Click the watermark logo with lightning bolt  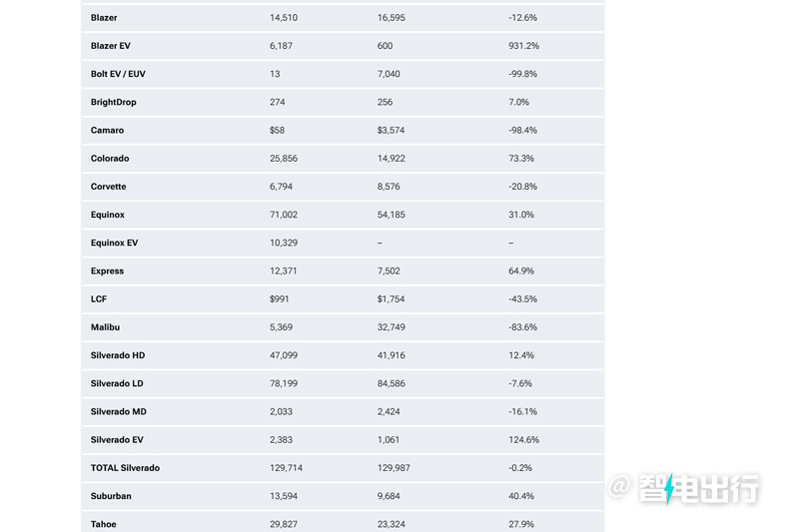point(684,488)
